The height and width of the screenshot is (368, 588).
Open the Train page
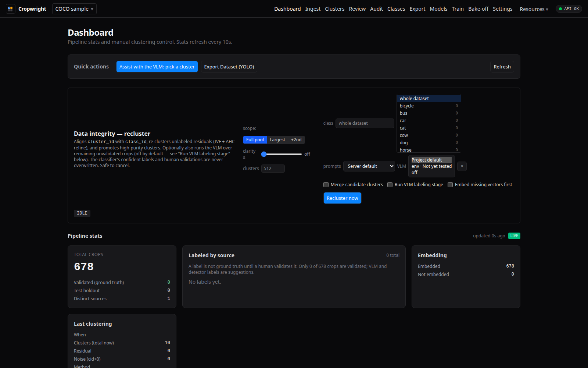click(458, 9)
